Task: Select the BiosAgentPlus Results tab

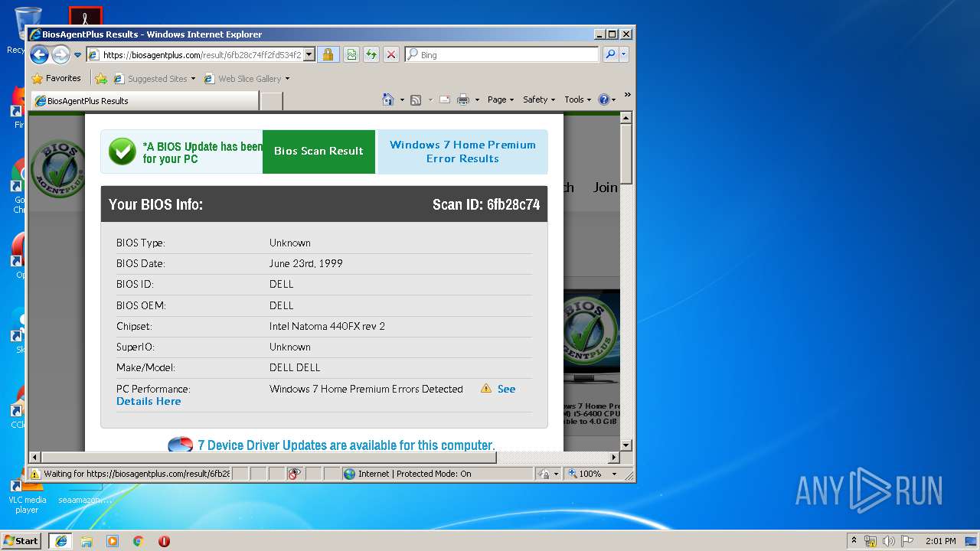Action: [144, 100]
